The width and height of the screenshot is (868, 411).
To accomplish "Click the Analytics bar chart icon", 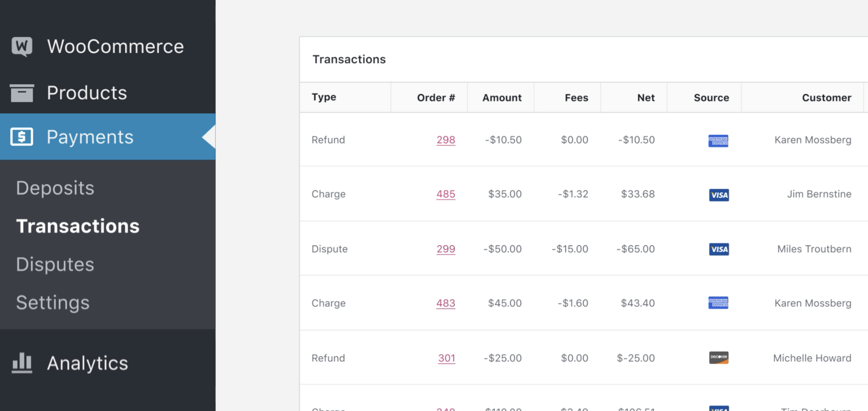I will (x=22, y=363).
